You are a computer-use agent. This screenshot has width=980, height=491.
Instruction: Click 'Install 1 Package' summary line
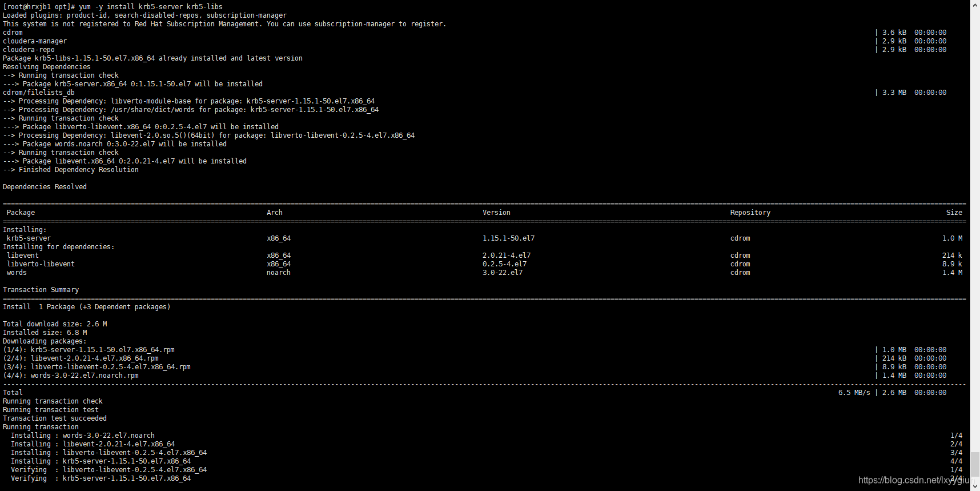point(87,307)
